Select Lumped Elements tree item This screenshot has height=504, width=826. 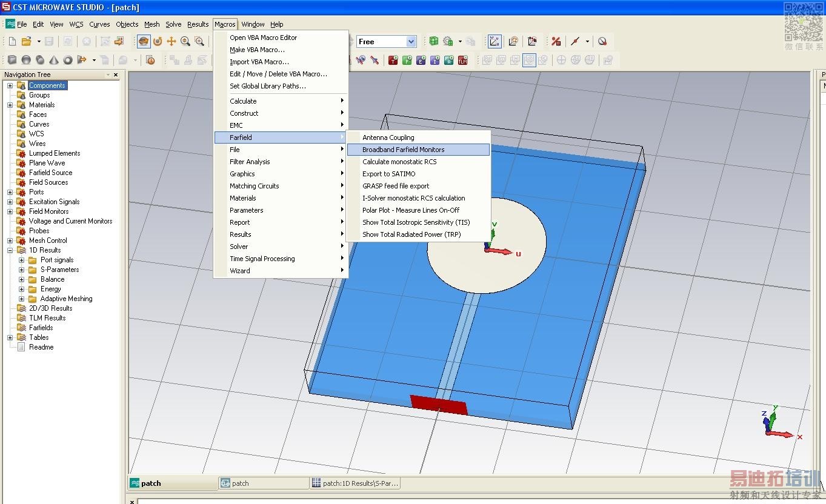click(x=55, y=153)
